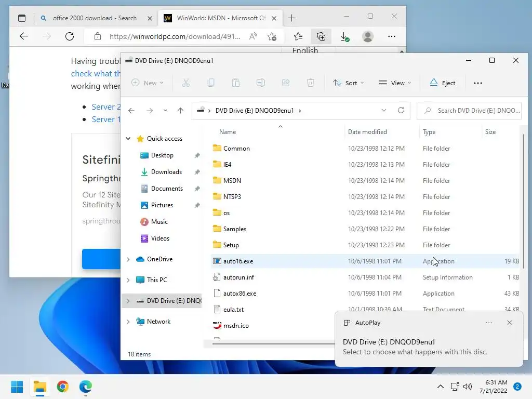The width and height of the screenshot is (532, 399).
Task: Sort by the Type column header
Action: [429, 131]
